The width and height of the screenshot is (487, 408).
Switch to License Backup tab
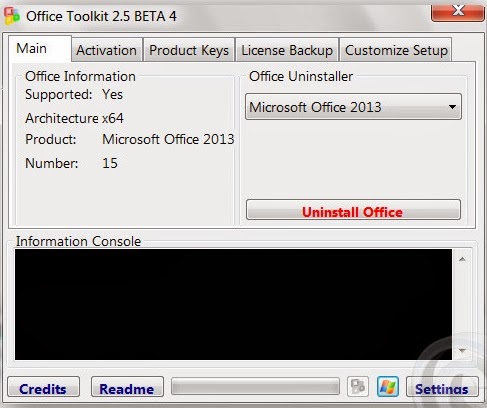pos(287,50)
